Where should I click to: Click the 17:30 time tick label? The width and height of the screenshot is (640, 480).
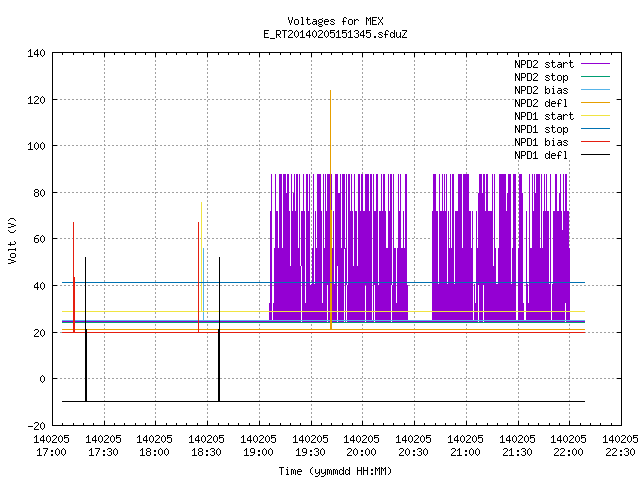[103, 452]
